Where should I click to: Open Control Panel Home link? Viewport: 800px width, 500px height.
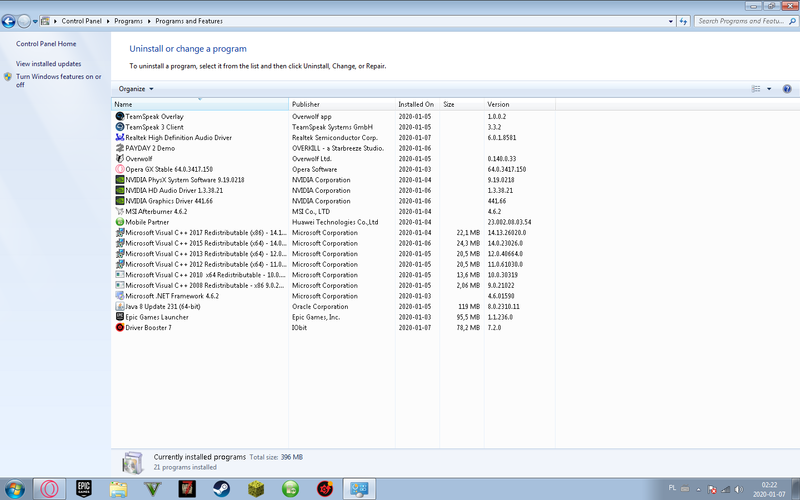[46, 44]
